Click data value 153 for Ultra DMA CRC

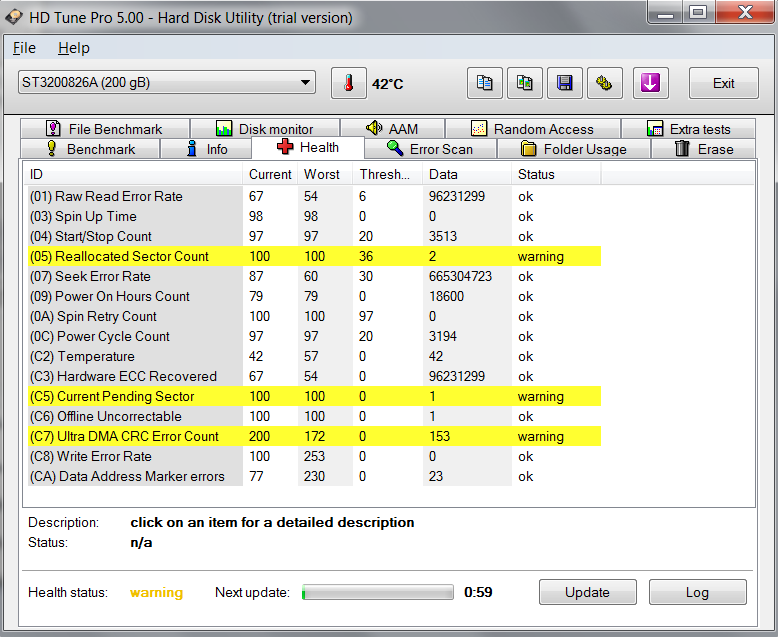439,437
